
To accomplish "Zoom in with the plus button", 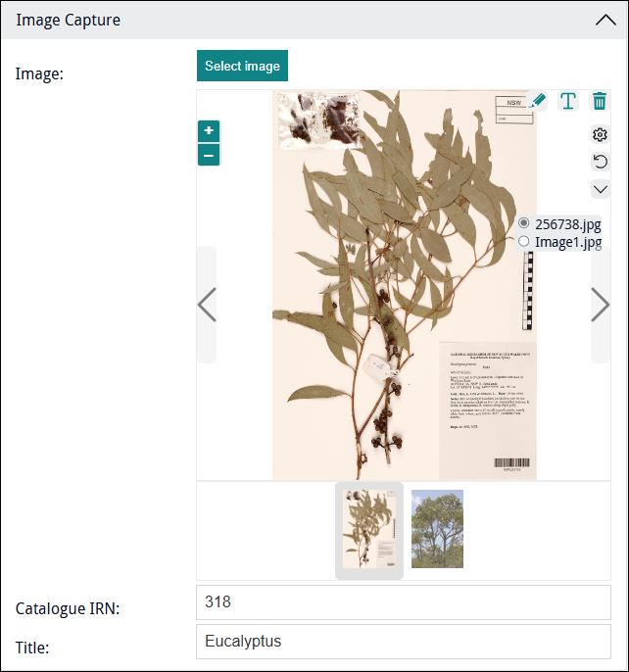I will (x=209, y=131).
